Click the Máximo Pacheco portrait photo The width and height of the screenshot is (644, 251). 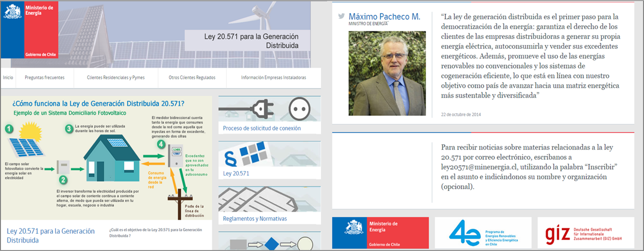pyautogui.click(x=387, y=73)
